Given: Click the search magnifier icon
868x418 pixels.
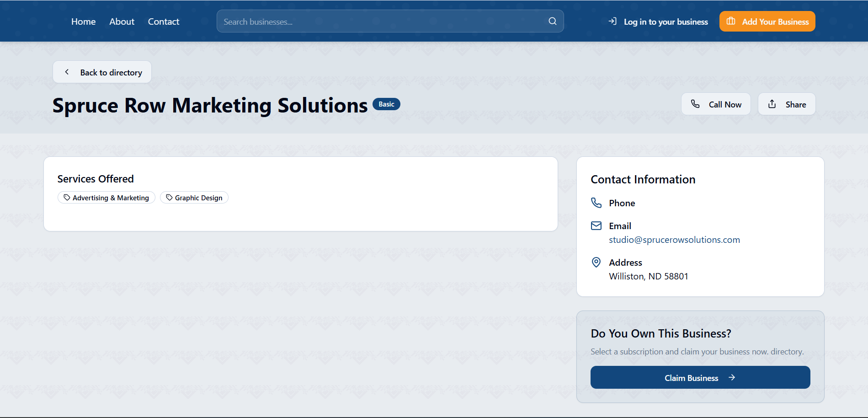Looking at the screenshot, I should pyautogui.click(x=552, y=21).
